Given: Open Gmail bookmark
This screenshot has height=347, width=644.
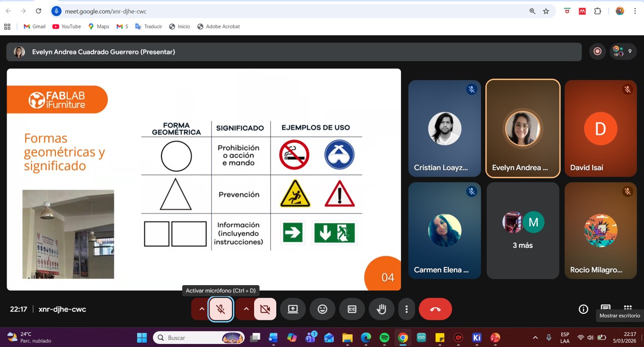Looking at the screenshot, I should (35, 27).
